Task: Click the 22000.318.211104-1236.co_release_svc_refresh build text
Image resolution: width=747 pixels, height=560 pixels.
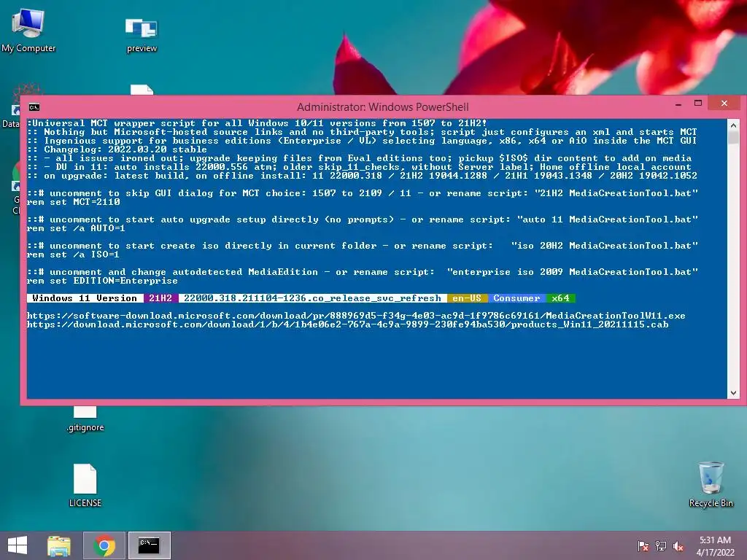Action: 312,298
